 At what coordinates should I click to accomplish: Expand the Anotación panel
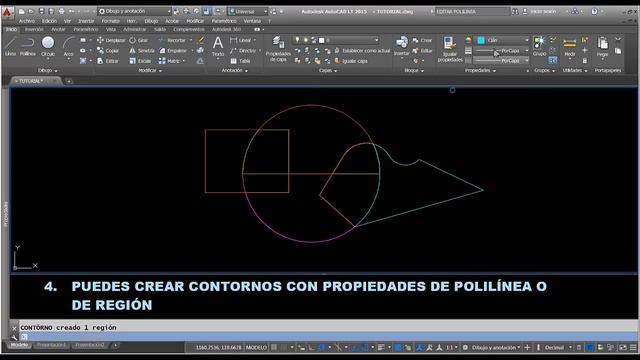pos(235,71)
